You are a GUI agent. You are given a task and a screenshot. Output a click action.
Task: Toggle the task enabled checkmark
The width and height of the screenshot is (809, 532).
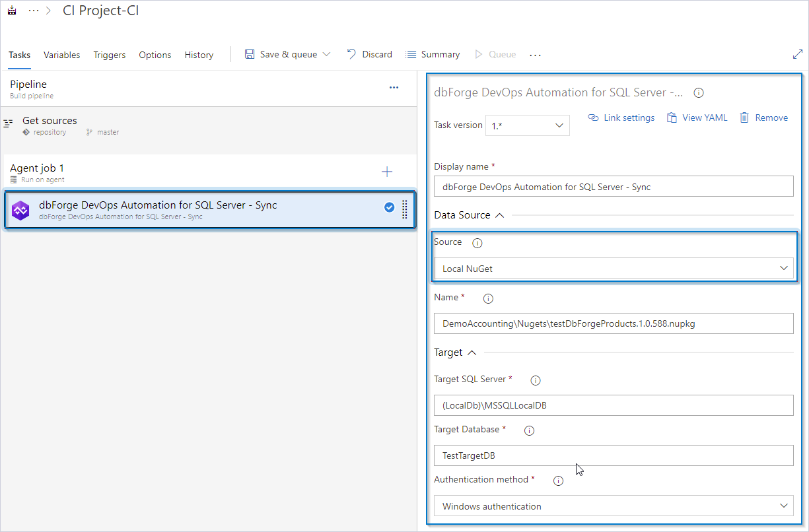pyautogui.click(x=390, y=207)
